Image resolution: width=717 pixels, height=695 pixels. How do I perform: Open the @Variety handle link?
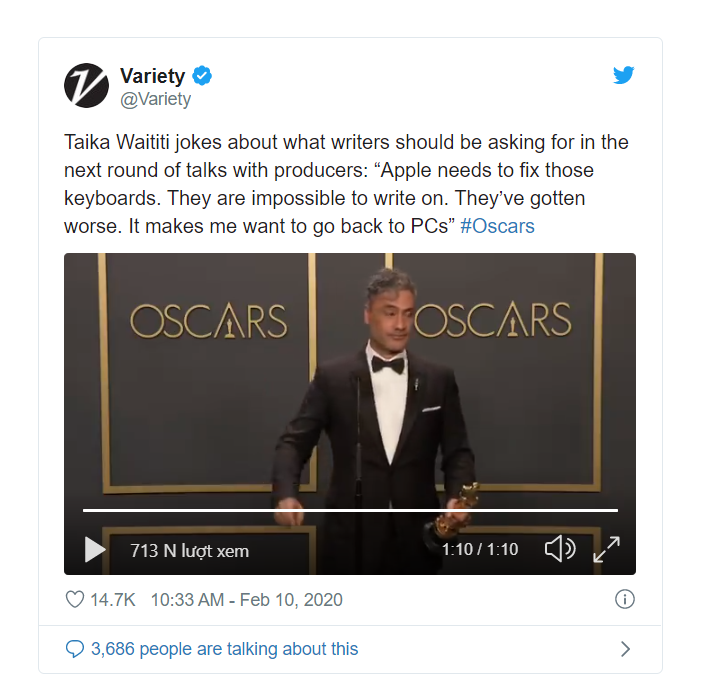(155, 99)
